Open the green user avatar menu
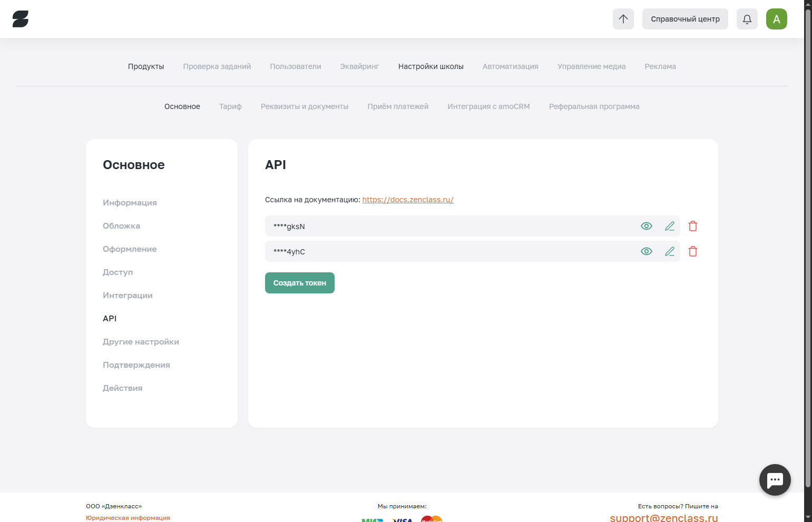This screenshot has width=812, height=522. (x=777, y=19)
